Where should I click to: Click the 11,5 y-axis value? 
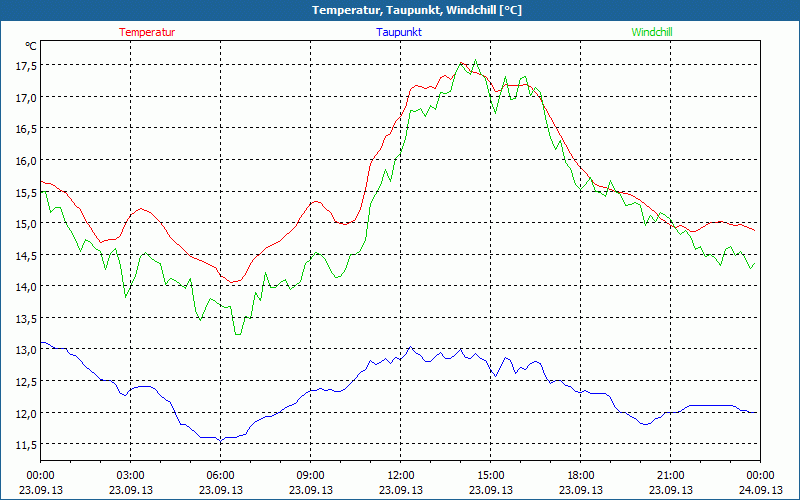tap(26, 445)
